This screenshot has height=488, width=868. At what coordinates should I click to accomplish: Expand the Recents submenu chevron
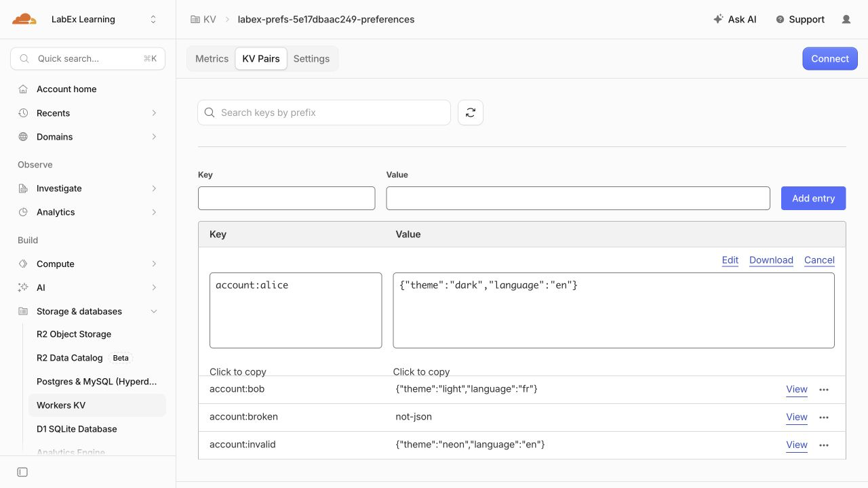tap(154, 113)
